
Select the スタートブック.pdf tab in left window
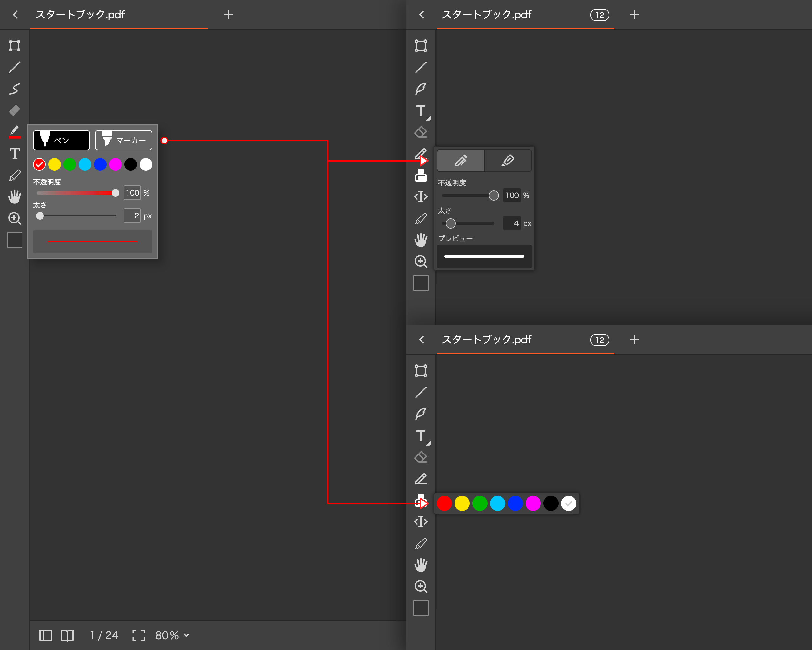point(81,15)
